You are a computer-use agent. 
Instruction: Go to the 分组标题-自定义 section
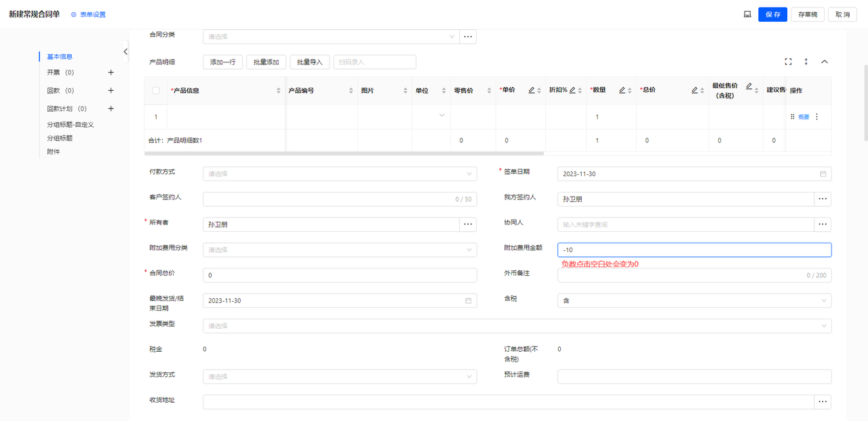coord(71,125)
